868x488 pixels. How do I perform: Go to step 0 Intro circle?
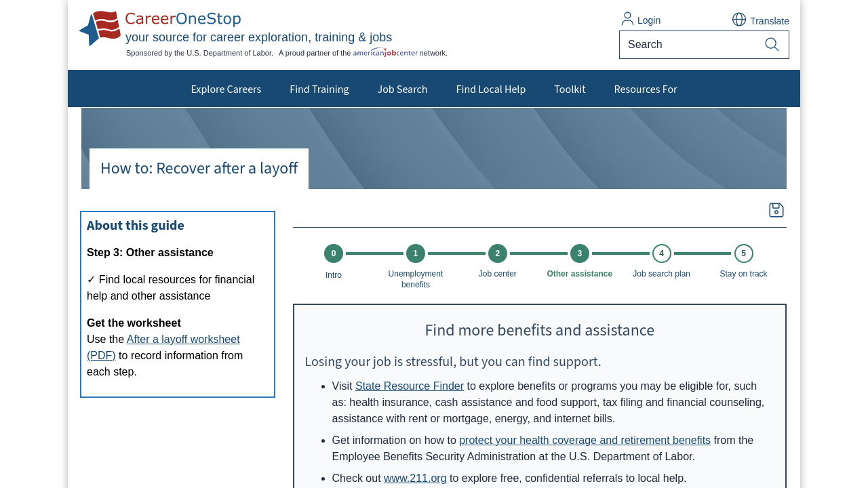click(x=334, y=253)
